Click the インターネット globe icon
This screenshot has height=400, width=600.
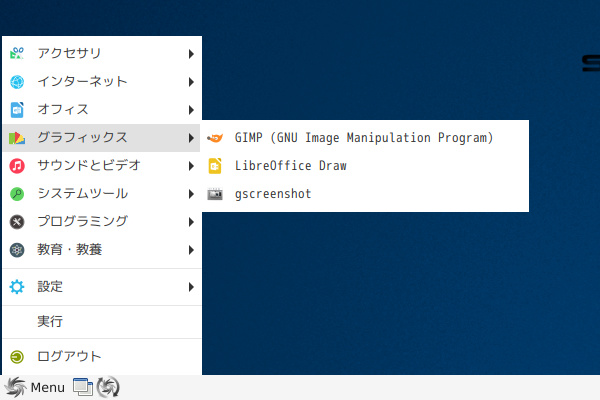point(17,82)
